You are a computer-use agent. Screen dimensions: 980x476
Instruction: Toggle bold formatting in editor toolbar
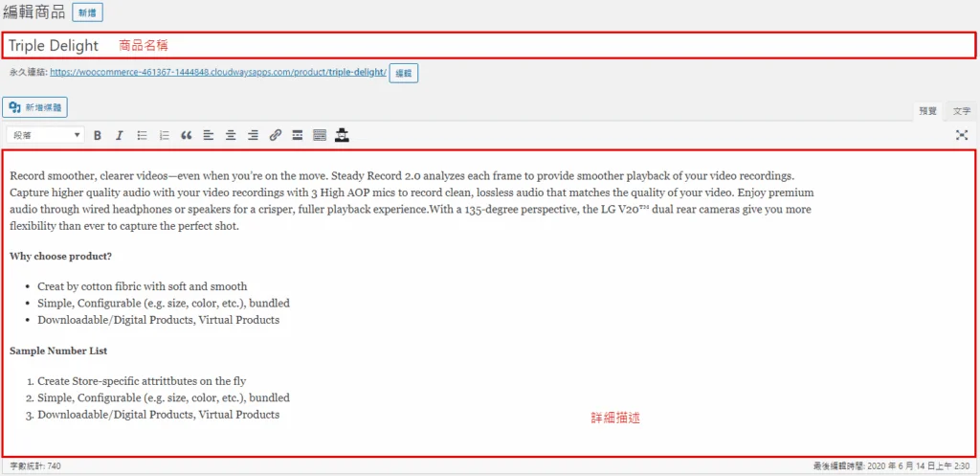(98, 135)
